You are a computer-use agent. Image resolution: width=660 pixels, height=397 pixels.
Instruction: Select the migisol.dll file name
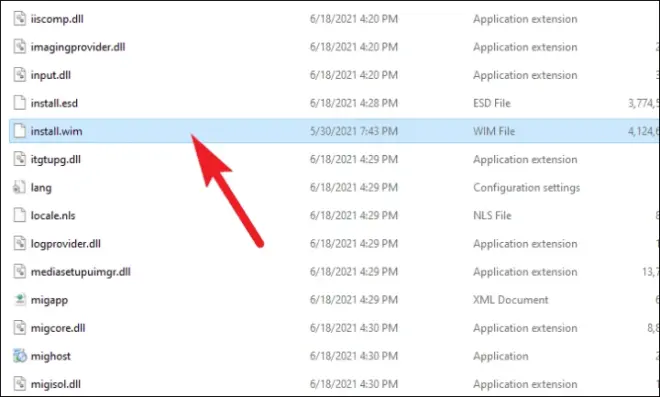pos(56,384)
